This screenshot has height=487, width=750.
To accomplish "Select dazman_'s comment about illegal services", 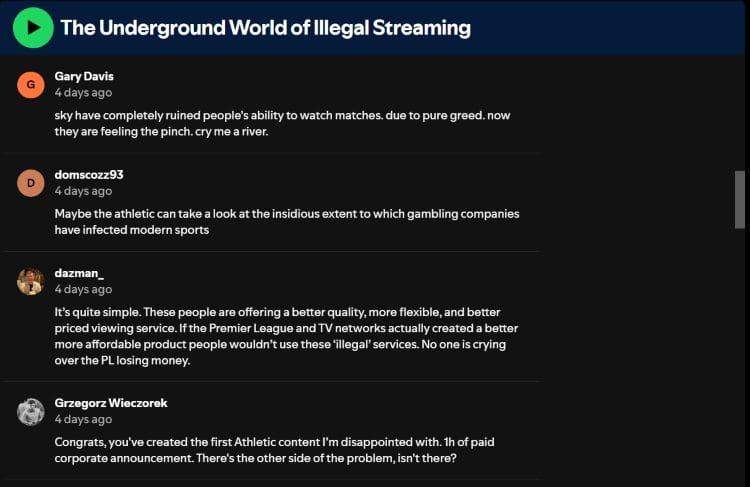I will (286, 336).
